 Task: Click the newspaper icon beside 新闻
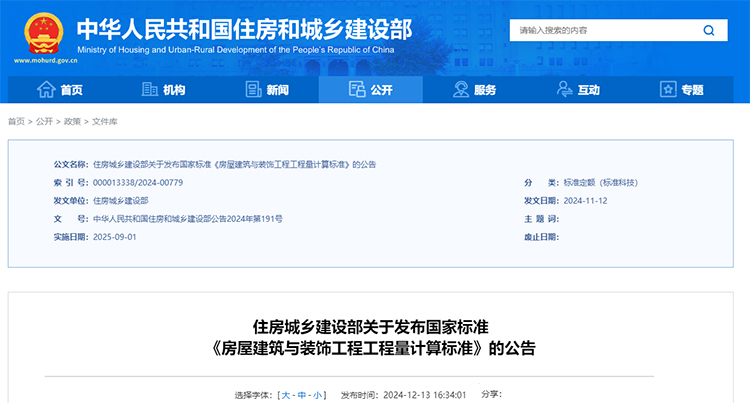point(254,89)
